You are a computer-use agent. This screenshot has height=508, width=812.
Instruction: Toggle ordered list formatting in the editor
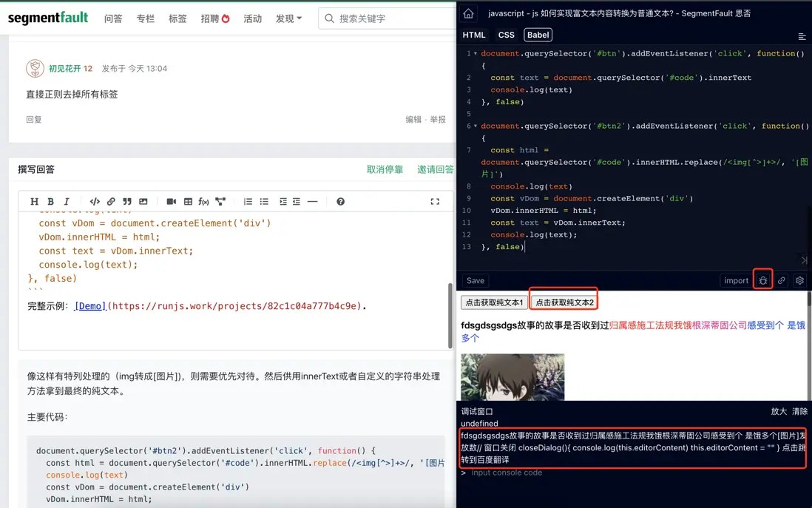(248, 201)
